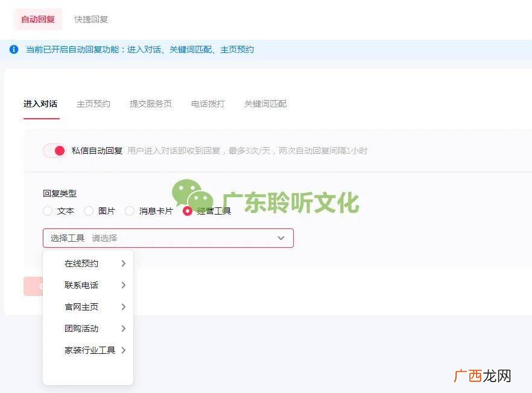Select the 文本 reply type radio
The width and height of the screenshot is (532, 393).
[x=48, y=211]
